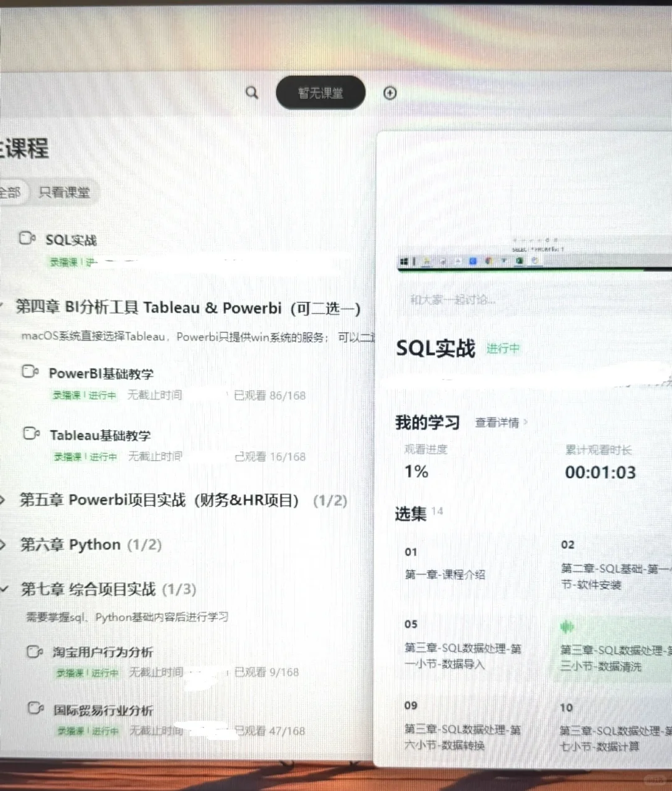Viewport: 672px width, 791px height.
Task: Click the blue app icon in video taskbar
Action: pyautogui.click(x=473, y=261)
